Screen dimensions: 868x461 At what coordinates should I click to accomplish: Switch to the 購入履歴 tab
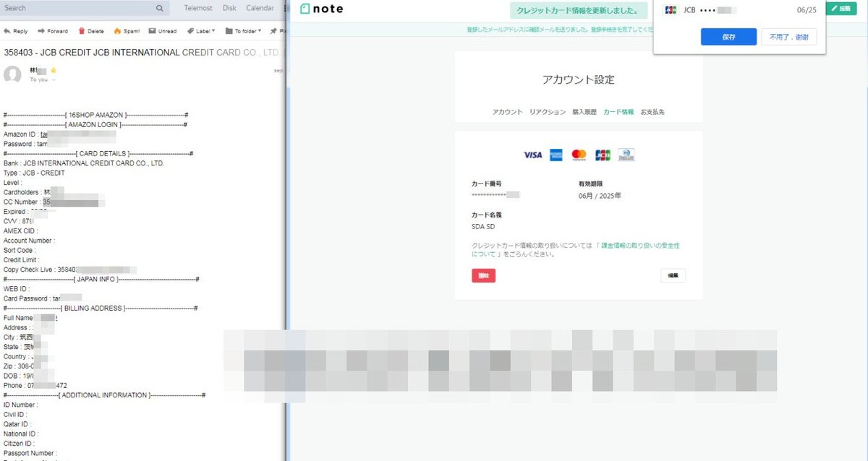(x=584, y=112)
